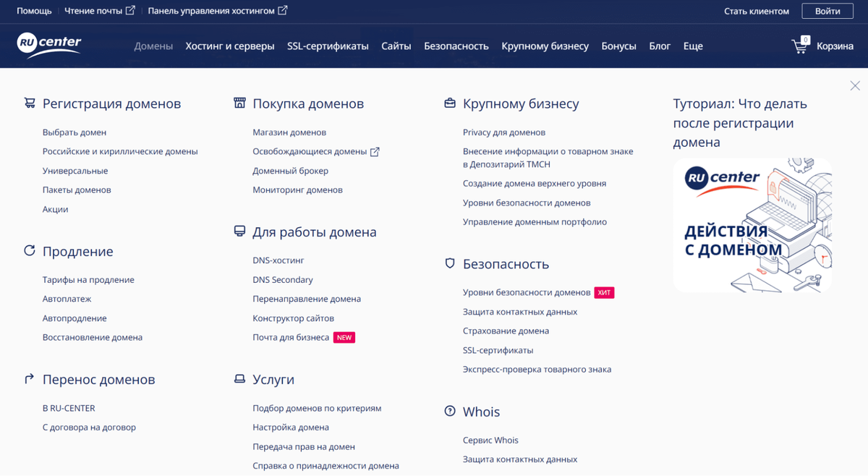Open the Блог navigation item
The image size is (868, 476).
tap(660, 46)
